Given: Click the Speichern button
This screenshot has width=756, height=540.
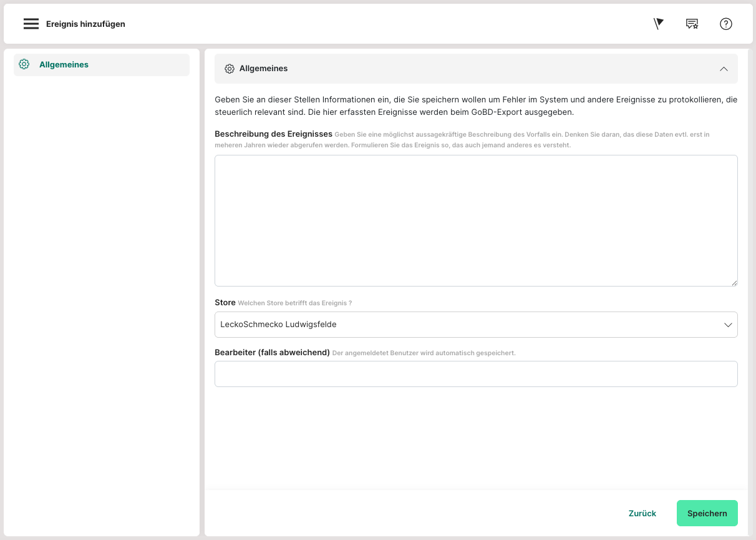Looking at the screenshot, I should (x=707, y=513).
